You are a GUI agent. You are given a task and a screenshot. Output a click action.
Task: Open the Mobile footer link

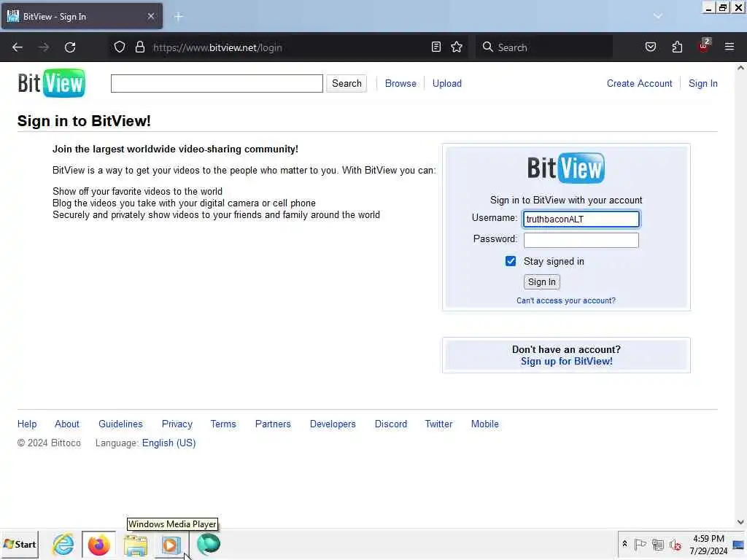pyautogui.click(x=485, y=424)
